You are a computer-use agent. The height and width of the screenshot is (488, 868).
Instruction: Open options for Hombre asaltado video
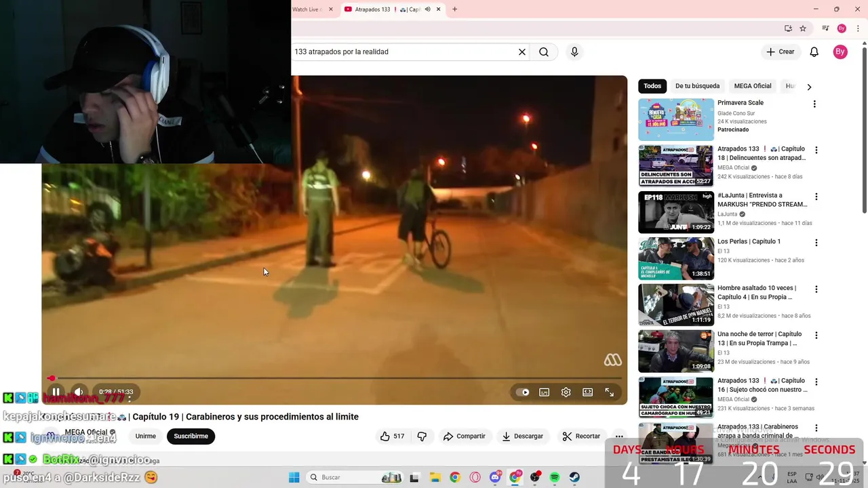click(816, 289)
